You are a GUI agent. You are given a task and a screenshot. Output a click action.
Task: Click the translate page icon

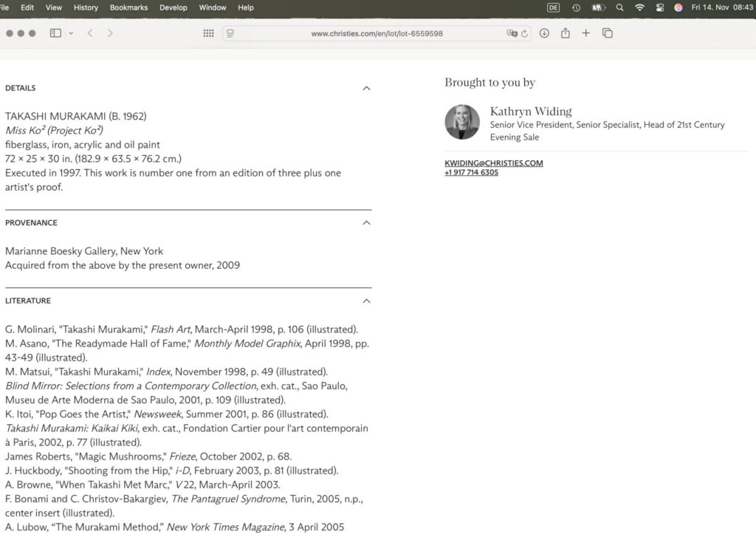tap(511, 33)
